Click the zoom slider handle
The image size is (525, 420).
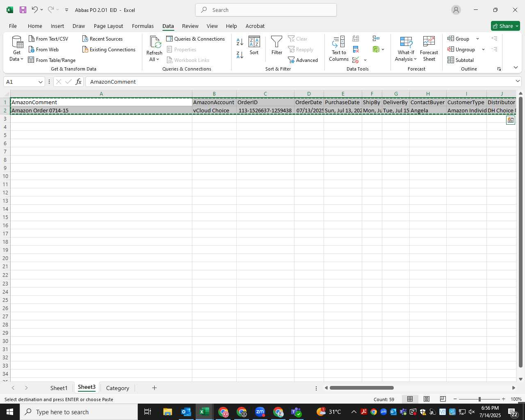(479, 399)
